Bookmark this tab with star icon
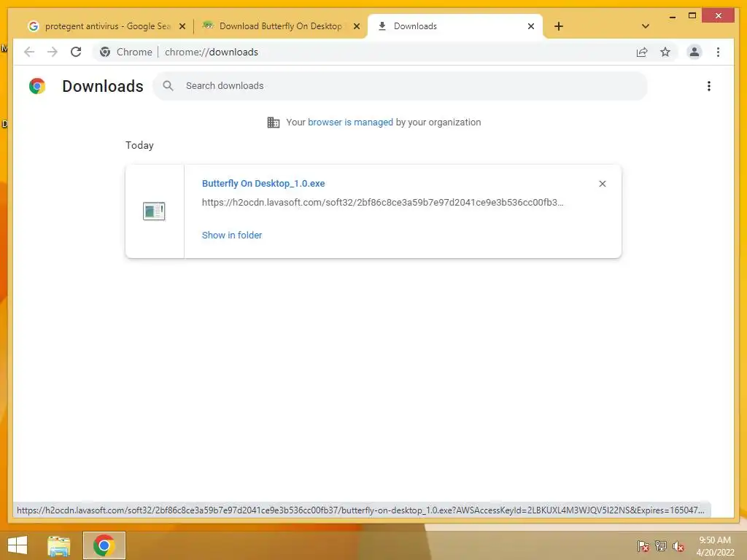The image size is (747, 560). coord(665,52)
